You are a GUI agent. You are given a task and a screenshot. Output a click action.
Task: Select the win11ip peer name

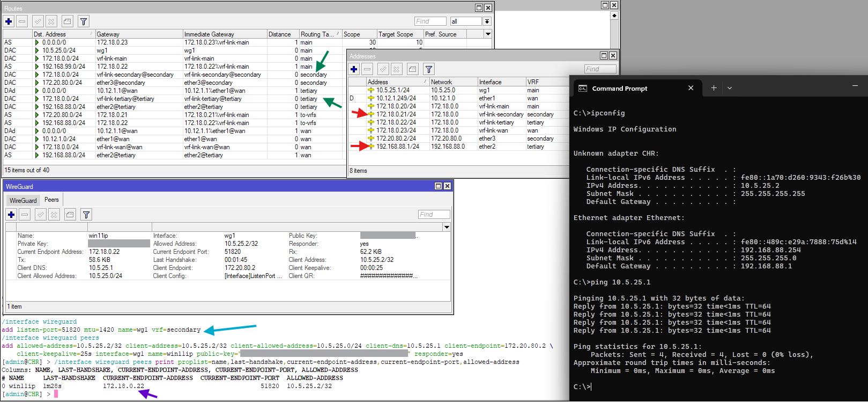(98, 236)
